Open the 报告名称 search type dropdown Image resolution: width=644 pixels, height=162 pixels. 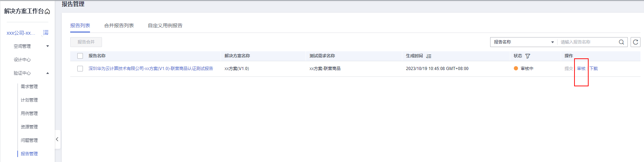[524, 42]
